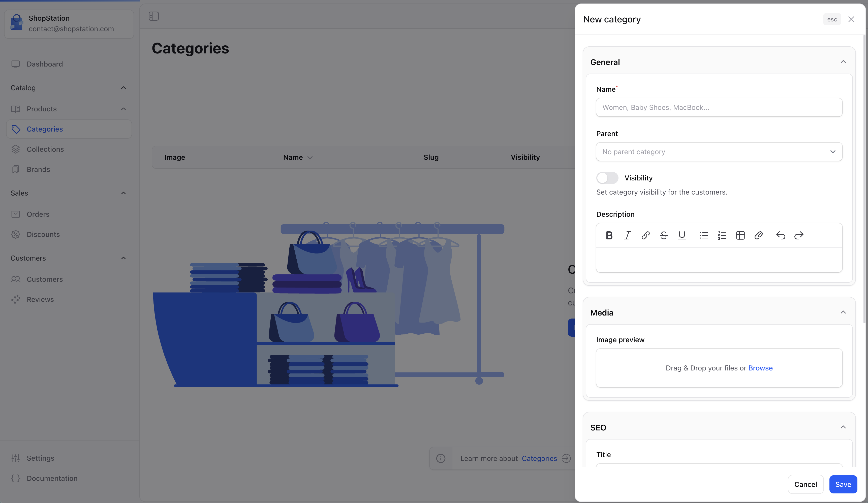Collapse the Catalog menu group
The width and height of the screenshot is (868, 503).
coord(123,88)
